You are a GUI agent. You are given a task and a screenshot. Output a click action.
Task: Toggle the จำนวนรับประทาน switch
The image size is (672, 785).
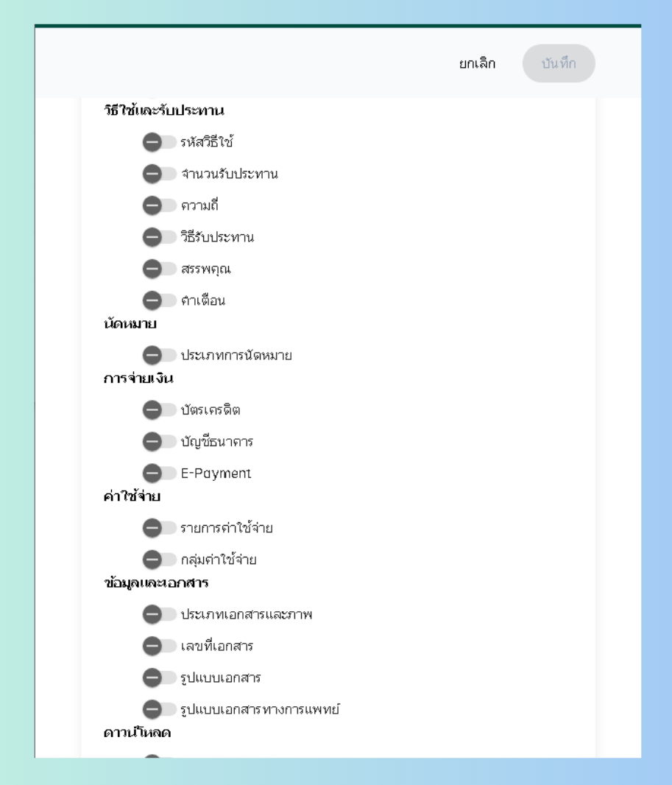(160, 174)
